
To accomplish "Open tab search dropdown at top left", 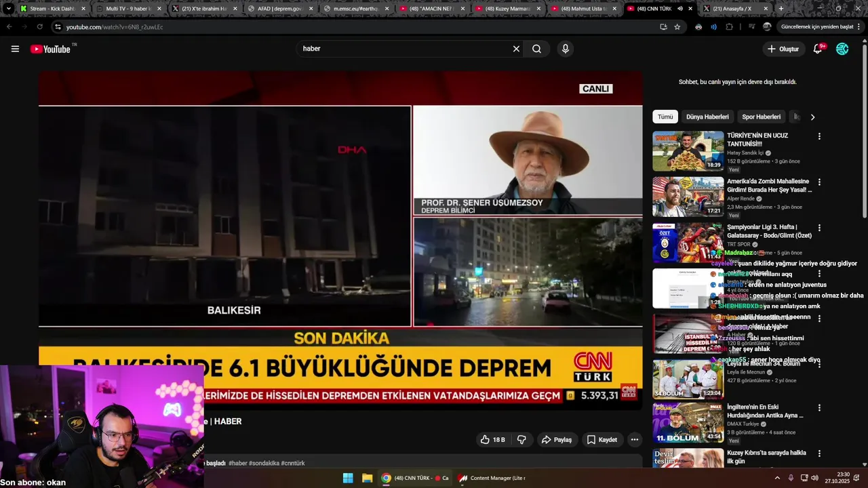I will 8,9.
